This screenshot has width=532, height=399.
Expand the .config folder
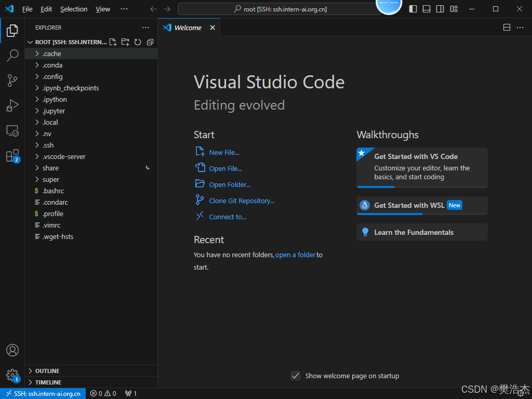(x=91, y=77)
